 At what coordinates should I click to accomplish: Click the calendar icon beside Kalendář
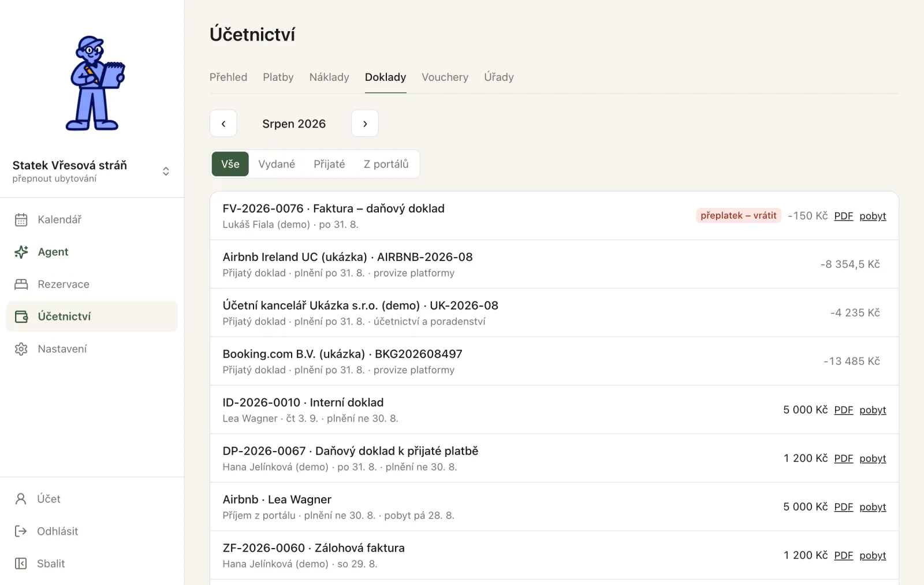tap(21, 219)
